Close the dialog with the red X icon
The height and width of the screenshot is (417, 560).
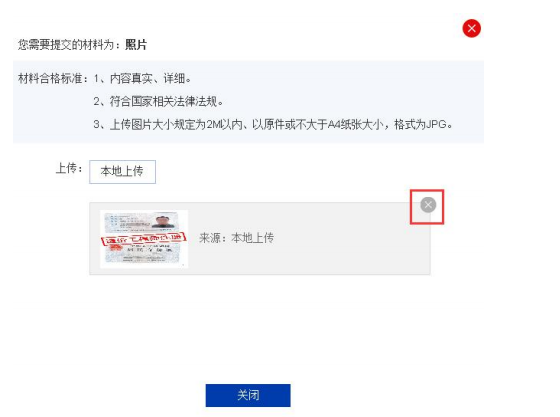(x=471, y=28)
